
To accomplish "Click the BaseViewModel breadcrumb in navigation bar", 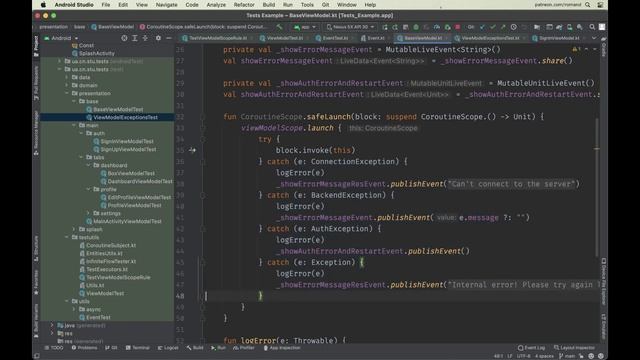I will pyautogui.click(x=113, y=27).
